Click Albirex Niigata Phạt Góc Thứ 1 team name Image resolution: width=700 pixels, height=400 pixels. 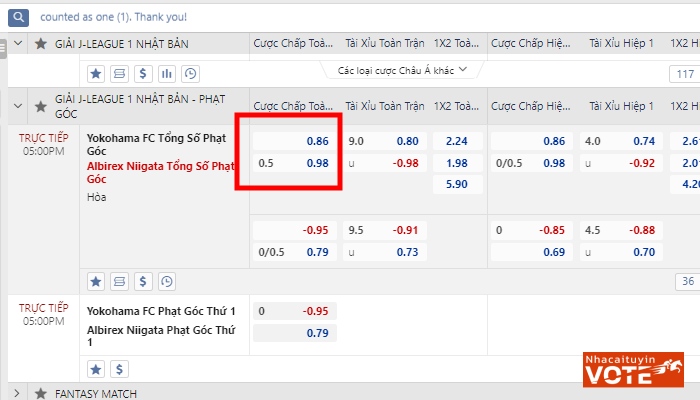tap(161, 336)
